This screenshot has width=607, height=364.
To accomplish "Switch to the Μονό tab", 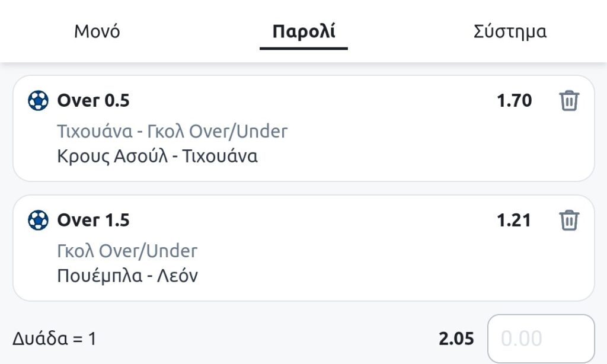I will point(97,31).
